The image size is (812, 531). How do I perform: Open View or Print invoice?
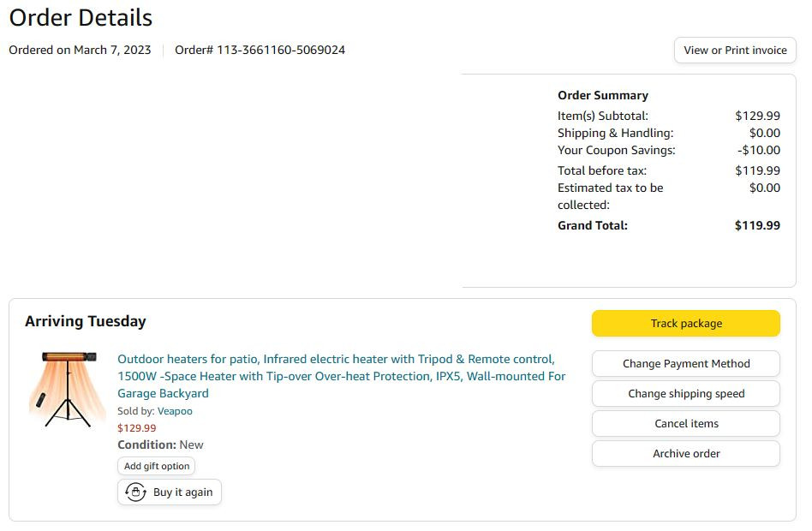coord(735,51)
